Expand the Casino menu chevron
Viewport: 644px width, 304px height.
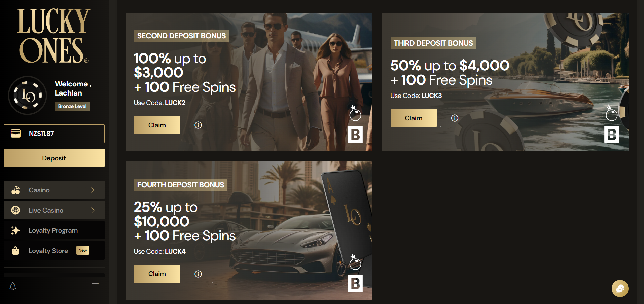(x=93, y=190)
